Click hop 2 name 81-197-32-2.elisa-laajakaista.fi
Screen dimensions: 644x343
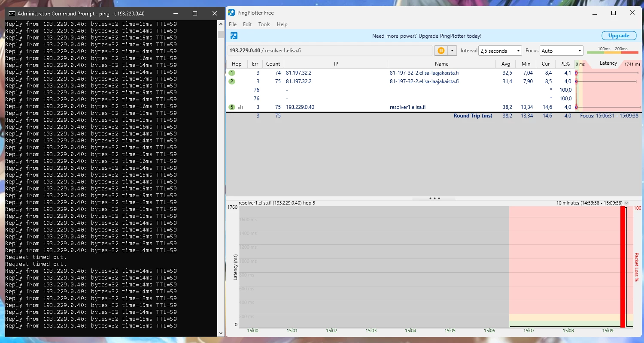424,81
